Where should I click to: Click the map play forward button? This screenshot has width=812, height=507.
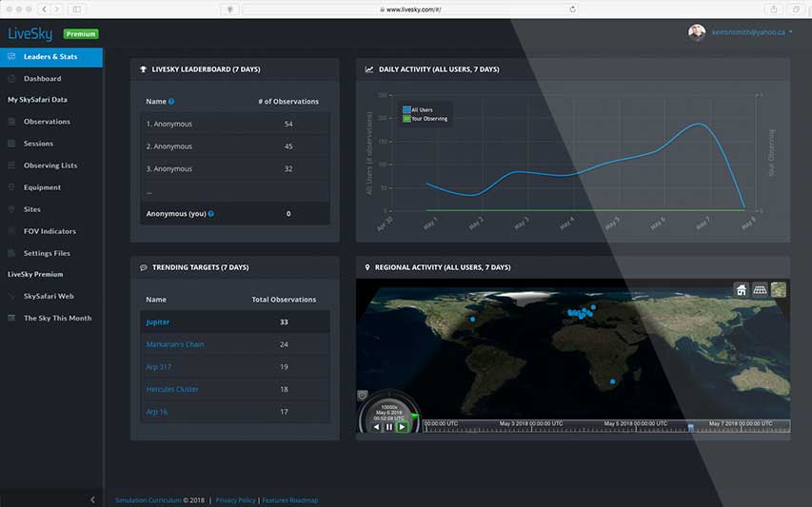(x=402, y=427)
